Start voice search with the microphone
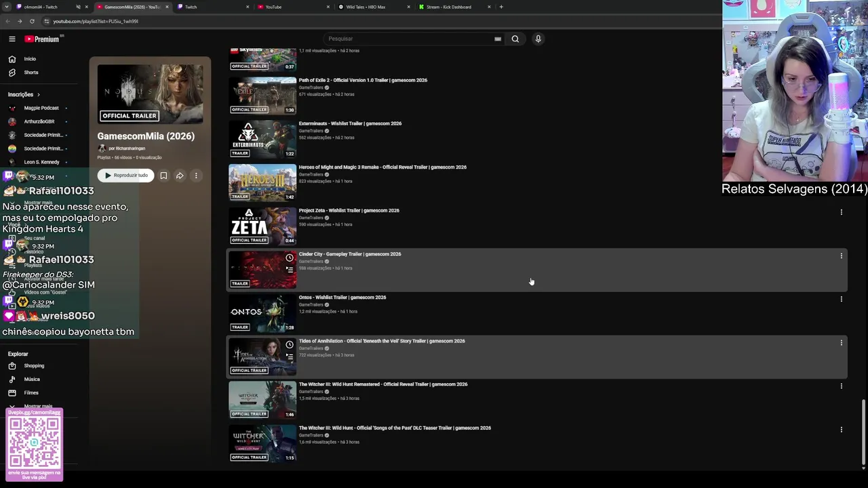 [x=538, y=39]
